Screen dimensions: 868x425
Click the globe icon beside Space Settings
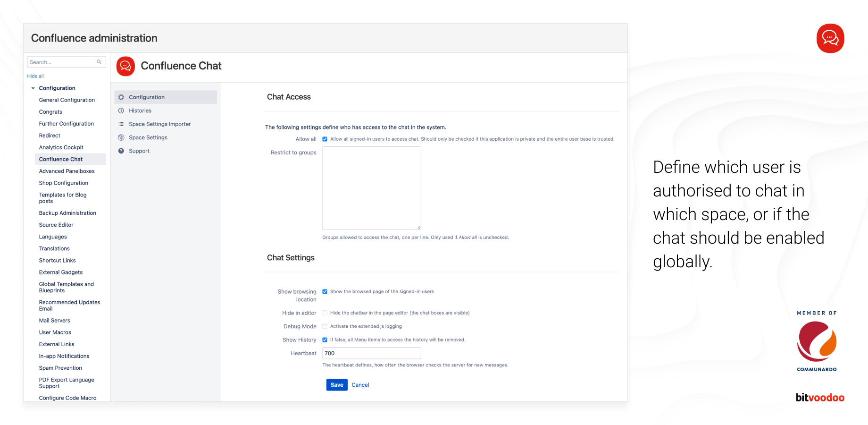[x=121, y=137]
